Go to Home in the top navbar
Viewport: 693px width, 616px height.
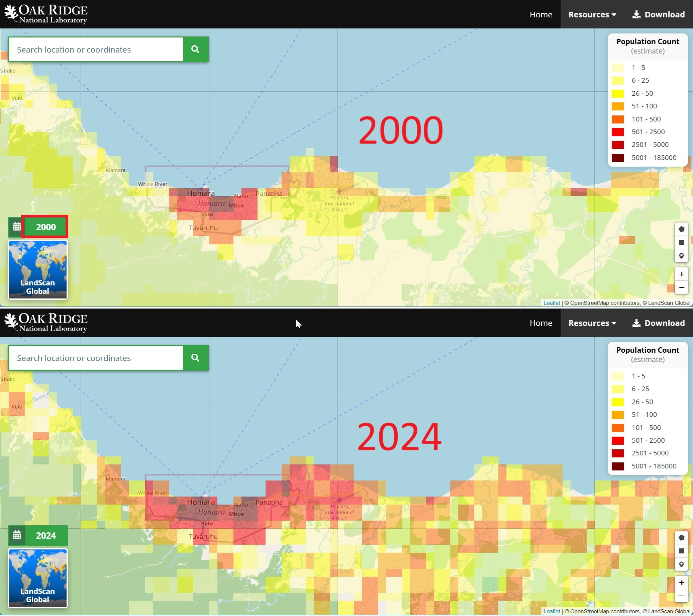(541, 15)
